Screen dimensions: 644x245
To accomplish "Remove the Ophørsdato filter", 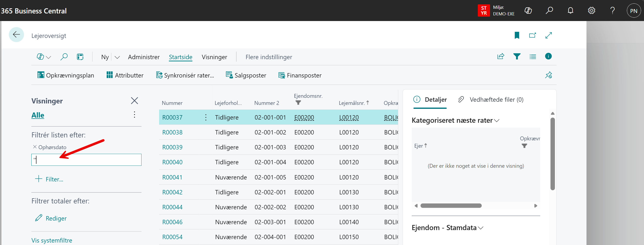I will coord(35,147).
